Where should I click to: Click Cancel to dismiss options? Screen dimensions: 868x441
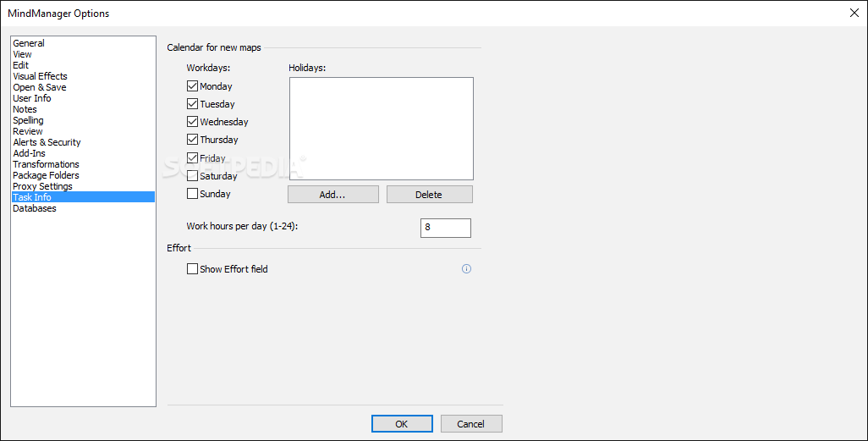point(471,424)
